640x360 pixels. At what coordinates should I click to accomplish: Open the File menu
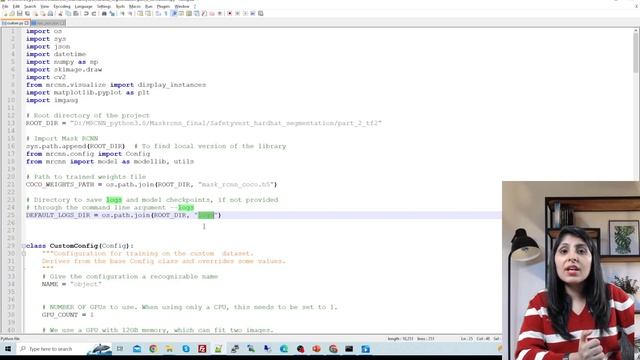tap(5, 7)
